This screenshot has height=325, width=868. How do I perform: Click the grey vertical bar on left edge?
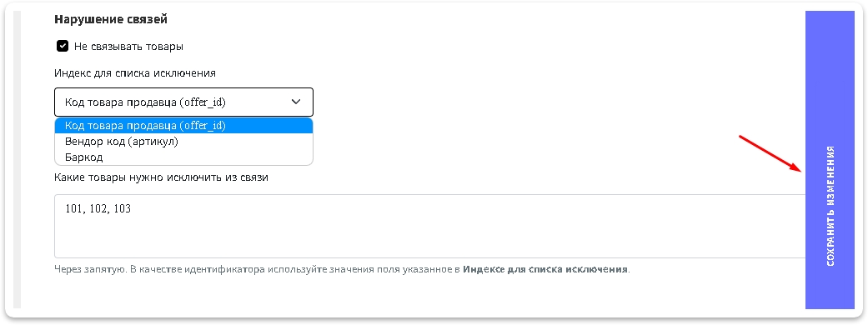[18, 160]
